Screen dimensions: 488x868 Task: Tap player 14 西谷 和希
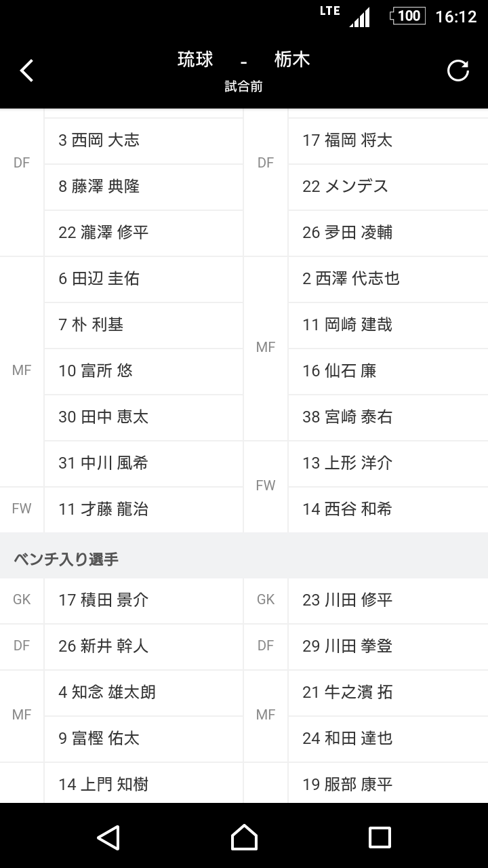(x=387, y=509)
